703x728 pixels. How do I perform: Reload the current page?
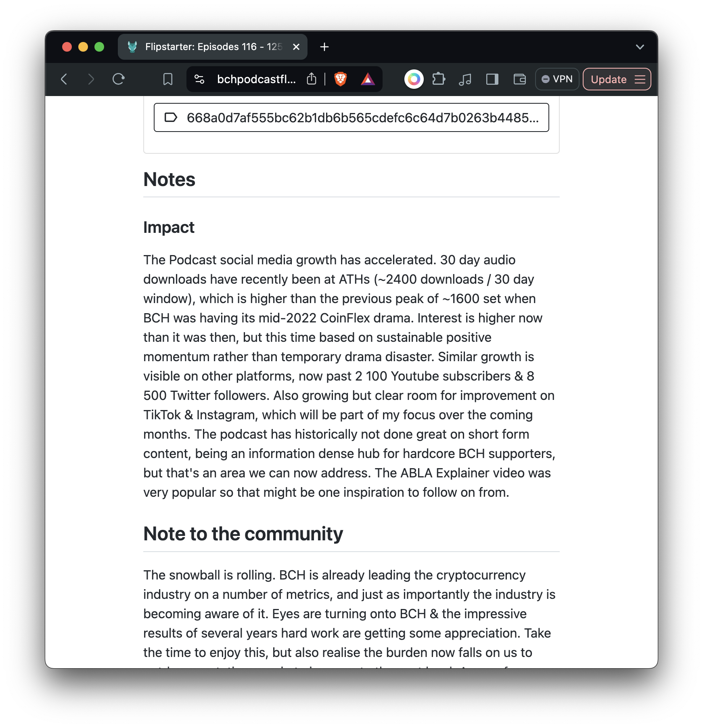click(x=118, y=79)
